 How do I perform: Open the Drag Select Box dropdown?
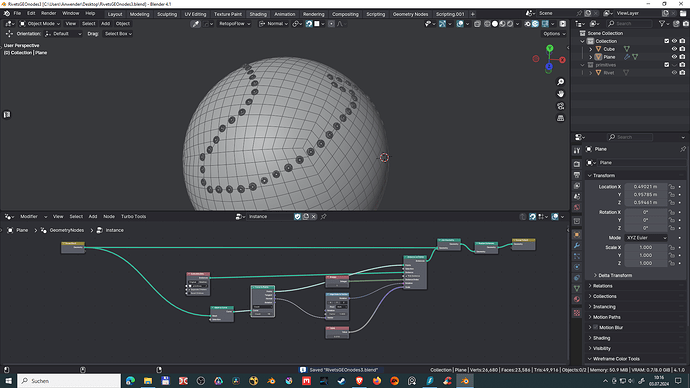click(118, 33)
